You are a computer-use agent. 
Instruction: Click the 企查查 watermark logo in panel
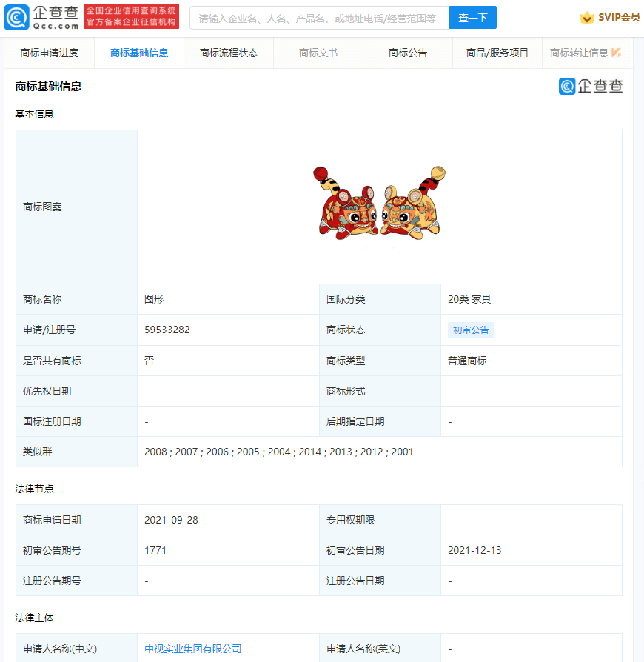[591, 87]
